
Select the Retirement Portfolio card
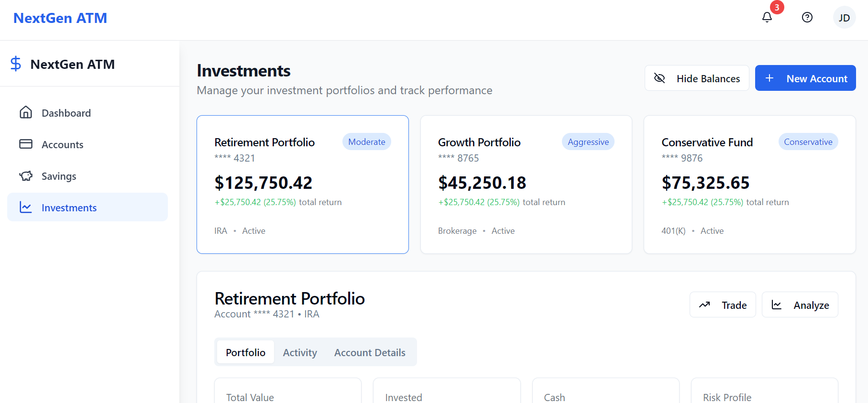pyautogui.click(x=303, y=185)
